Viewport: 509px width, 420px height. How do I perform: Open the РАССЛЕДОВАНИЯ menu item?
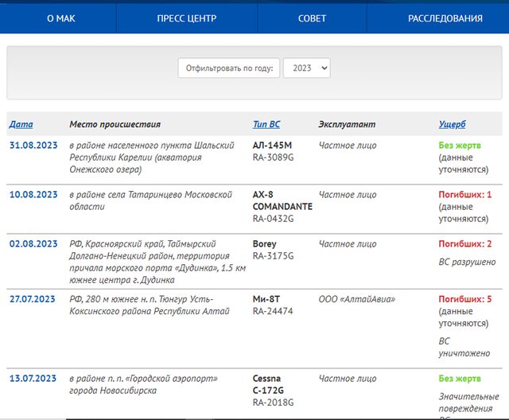tap(445, 18)
